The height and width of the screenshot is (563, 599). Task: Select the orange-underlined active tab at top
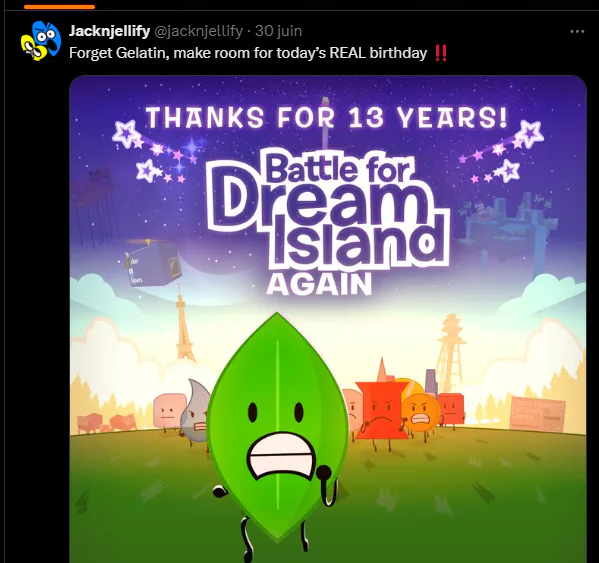coord(59,7)
